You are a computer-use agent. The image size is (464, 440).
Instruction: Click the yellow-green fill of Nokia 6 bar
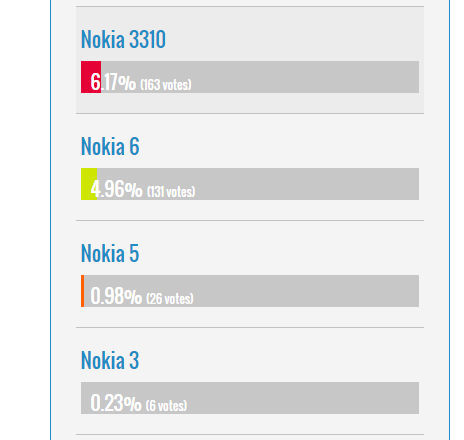(x=89, y=184)
